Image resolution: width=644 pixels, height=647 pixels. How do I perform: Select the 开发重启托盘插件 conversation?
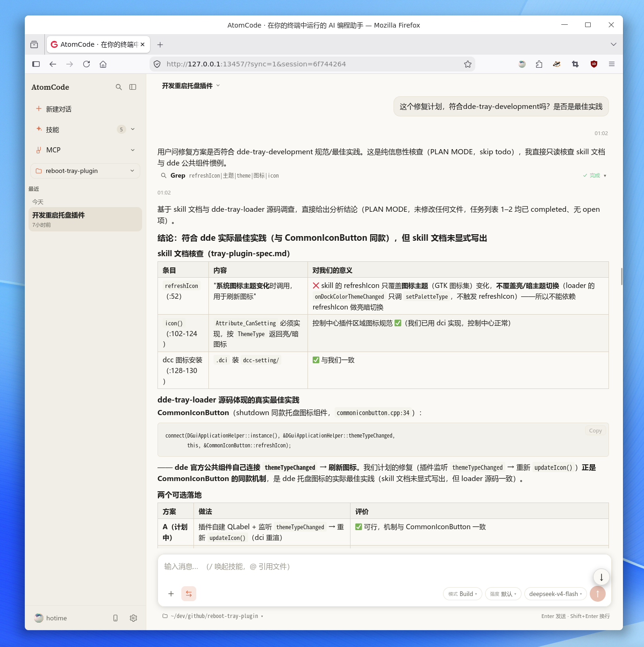coord(85,219)
